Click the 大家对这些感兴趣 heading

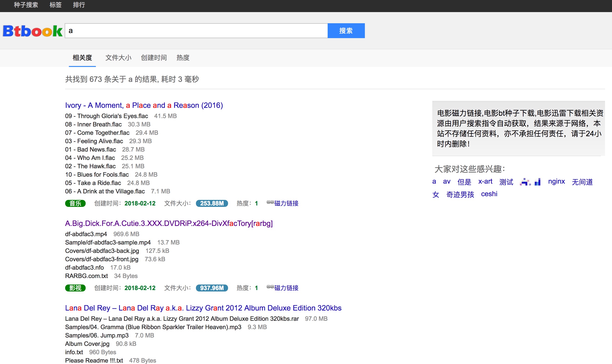pyautogui.click(x=470, y=169)
